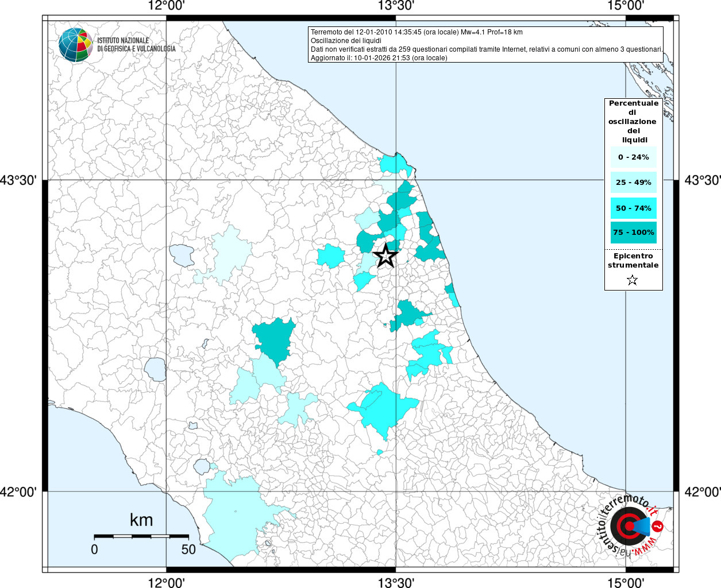The width and height of the screenshot is (721, 588).
Task: Click the Istituto Nazionale di Geofisica e Vulcanologia text
Action: click(x=136, y=45)
